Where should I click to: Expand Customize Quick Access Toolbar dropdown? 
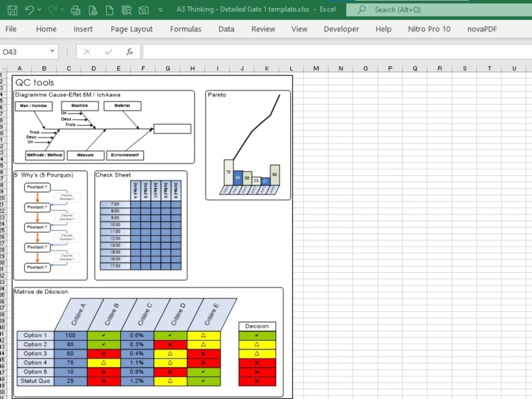pyautogui.click(x=160, y=10)
